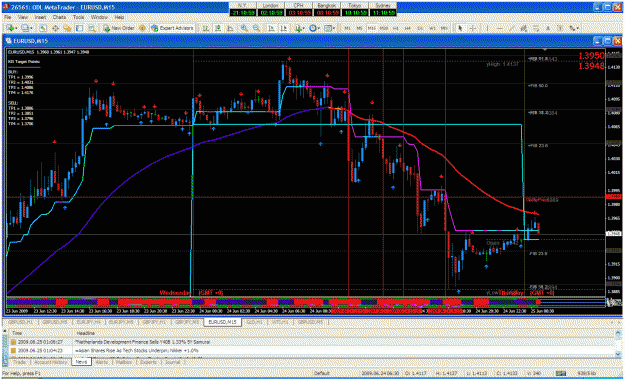Toggle the Chart Shift icon
625x379 pixels.
[283, 28]
